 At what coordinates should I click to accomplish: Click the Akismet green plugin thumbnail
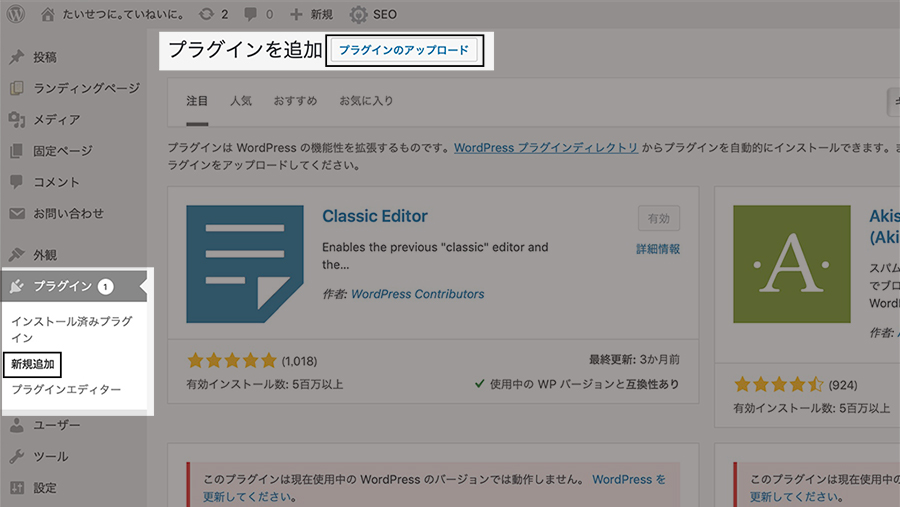tap(792, 264)
